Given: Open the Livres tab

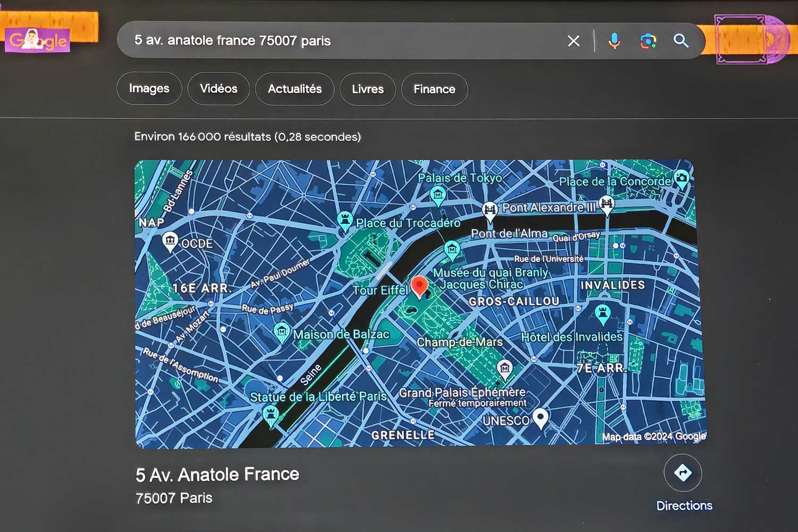Looking at the screenshot, I should [x=368, y=89].
